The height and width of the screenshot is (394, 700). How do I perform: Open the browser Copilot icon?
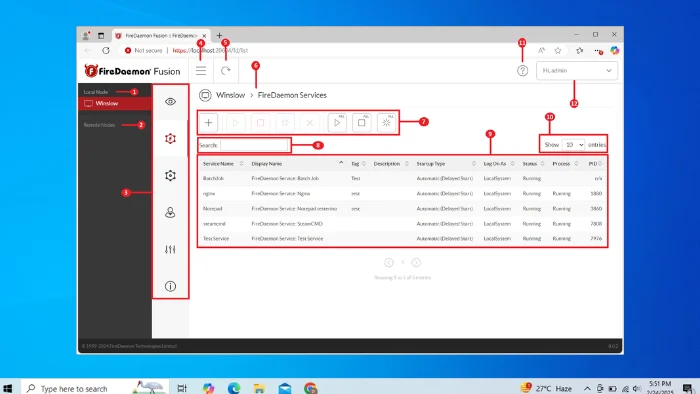tap(615, 51)
